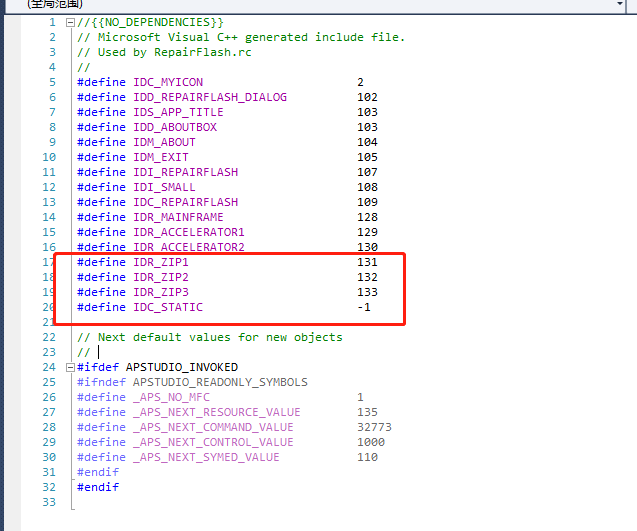Select _APS_NEXT_COMMAND_VALUE identifier
This screenshot has height=531, width=637.
(213, 428)
